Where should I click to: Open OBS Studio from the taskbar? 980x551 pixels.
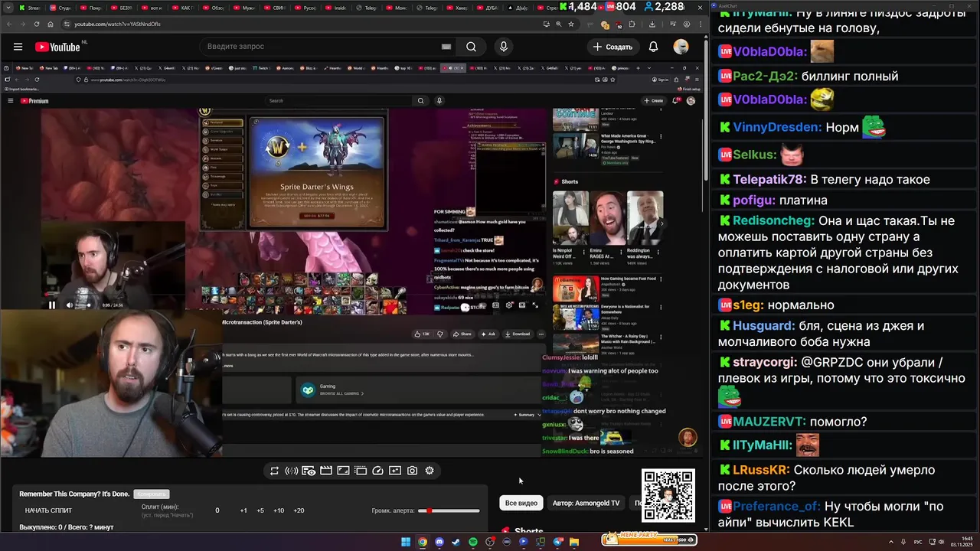point(490,542)
